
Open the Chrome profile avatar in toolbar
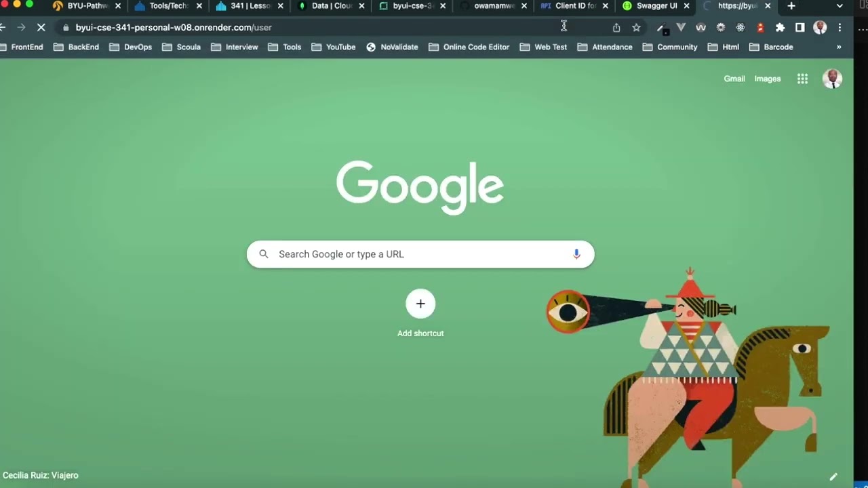820,28
